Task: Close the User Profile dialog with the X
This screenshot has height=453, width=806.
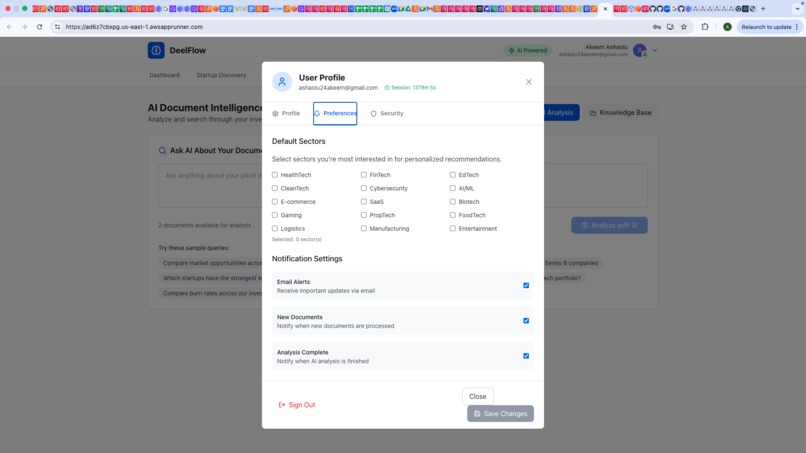Action: click(528, 82)
